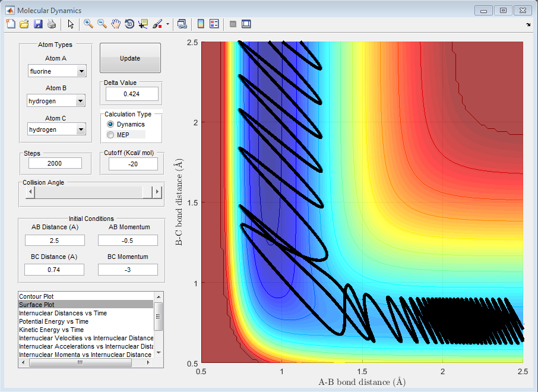Click the Update button
This screenshot has height=392, width=538.
(130, 58)
